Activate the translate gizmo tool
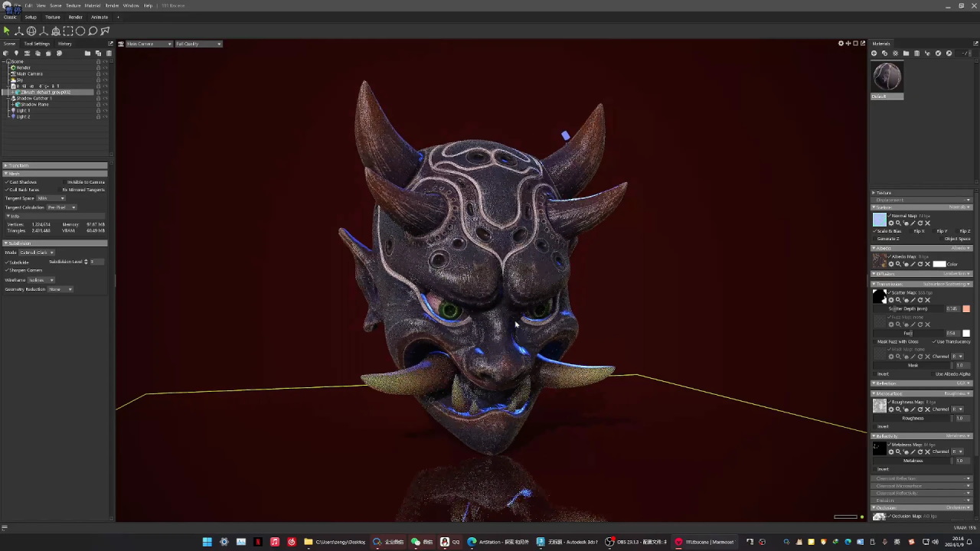 tap(18, 31)
